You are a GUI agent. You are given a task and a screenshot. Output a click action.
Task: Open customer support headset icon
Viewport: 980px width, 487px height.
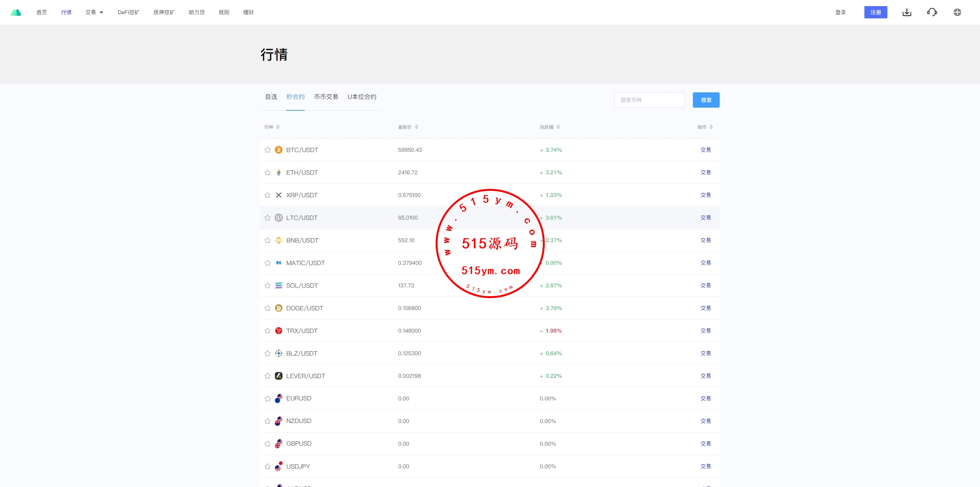[932, 12]
